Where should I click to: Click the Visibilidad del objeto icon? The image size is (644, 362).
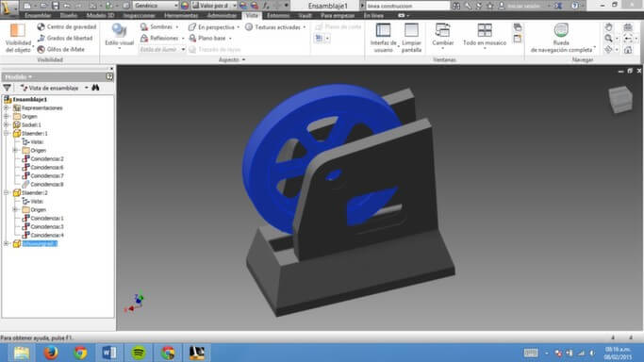18,31
